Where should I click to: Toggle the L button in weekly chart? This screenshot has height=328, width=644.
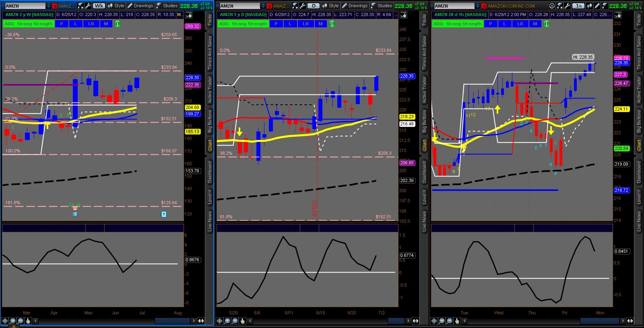pos(75,24)
